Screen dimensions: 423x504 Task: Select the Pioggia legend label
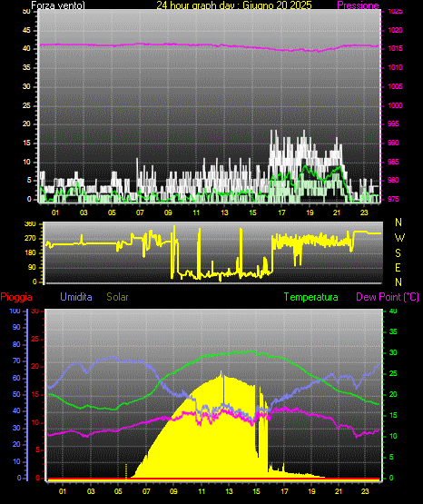16,297
